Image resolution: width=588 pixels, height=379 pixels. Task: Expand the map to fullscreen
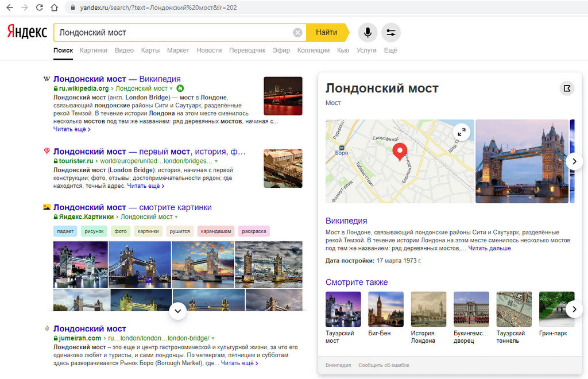click(x=461, y=132)
